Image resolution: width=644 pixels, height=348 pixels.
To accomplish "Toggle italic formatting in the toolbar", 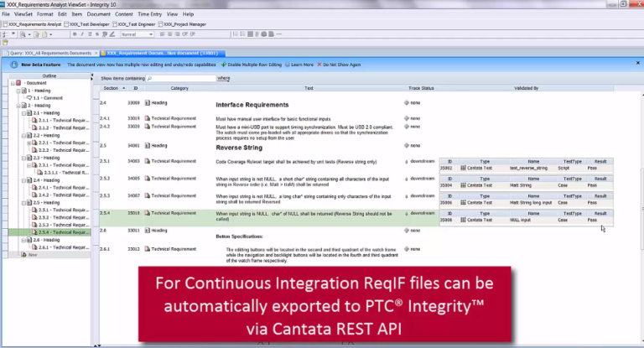I will tap(81, 34).
